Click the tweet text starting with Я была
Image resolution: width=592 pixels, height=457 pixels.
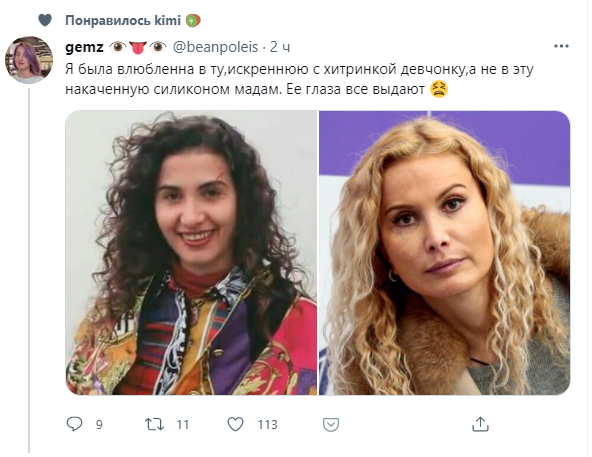(x=299, y=79)
